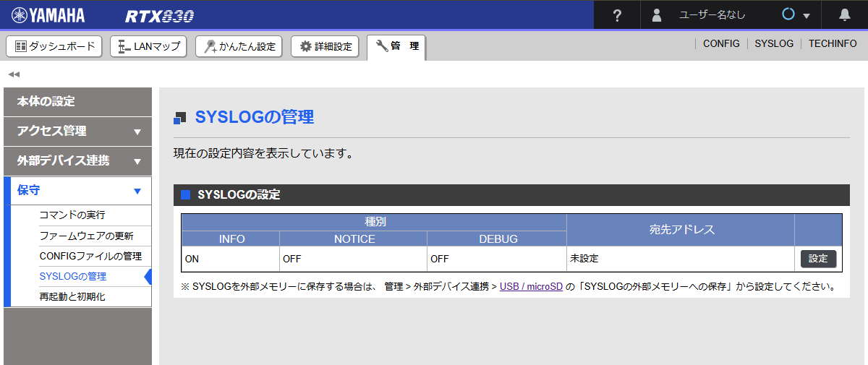
Task: Open the 詳細設定 tab
Action: pos(325,46)
